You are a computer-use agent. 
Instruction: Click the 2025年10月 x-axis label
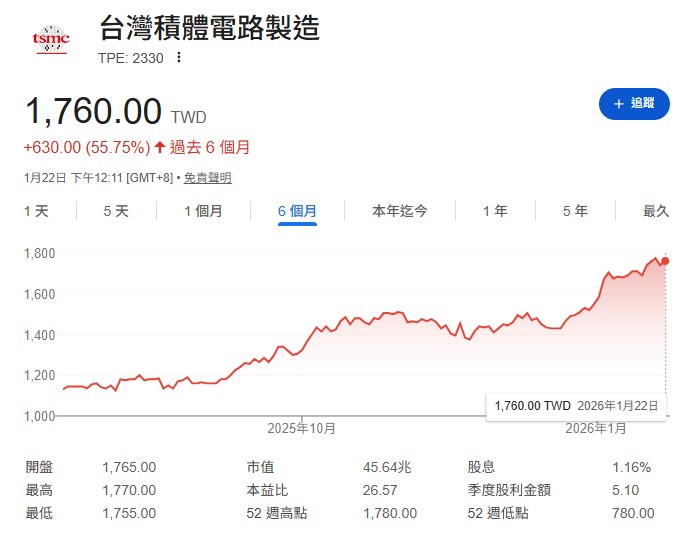[x=301, y=429]
